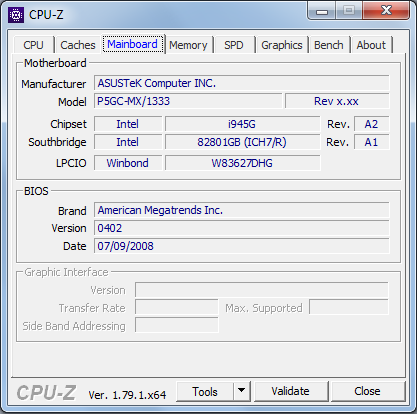Screen dimensions: 417x414
Task: Click the Southbridge 82801GB (ICH7/R) field
Action: 242,142
